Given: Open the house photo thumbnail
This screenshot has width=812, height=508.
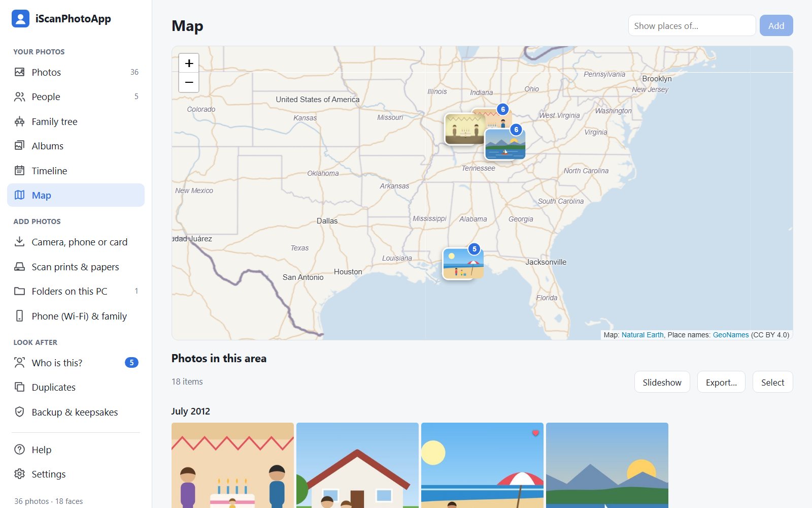Looking at the screenshot, I should (x=357, y=465).
